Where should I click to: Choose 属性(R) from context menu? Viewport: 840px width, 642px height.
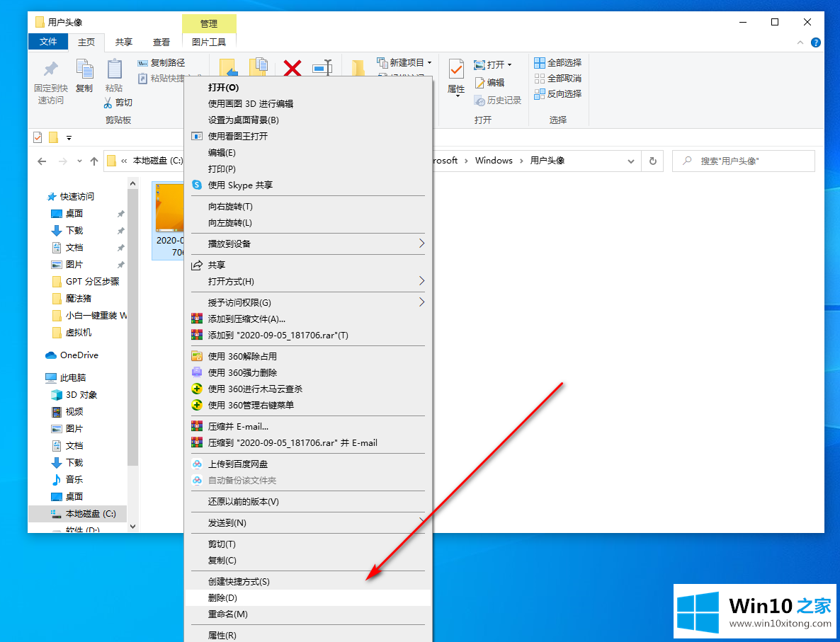(x=308, y=635)
